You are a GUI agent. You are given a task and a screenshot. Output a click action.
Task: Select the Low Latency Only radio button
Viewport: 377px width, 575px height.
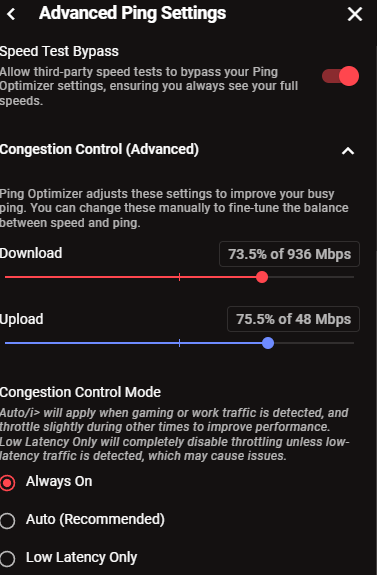(x=7, y=558)
